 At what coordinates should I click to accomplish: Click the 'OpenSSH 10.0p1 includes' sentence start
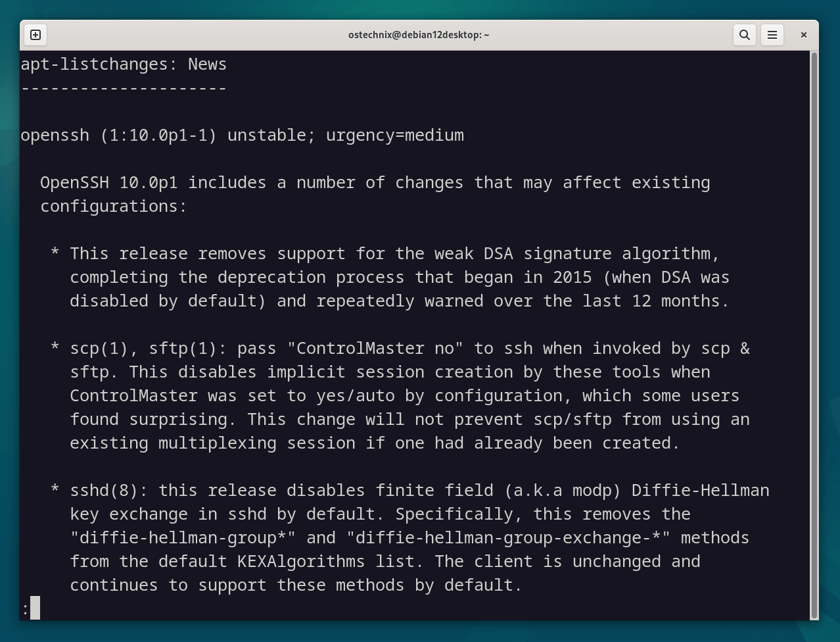point(153,182)
